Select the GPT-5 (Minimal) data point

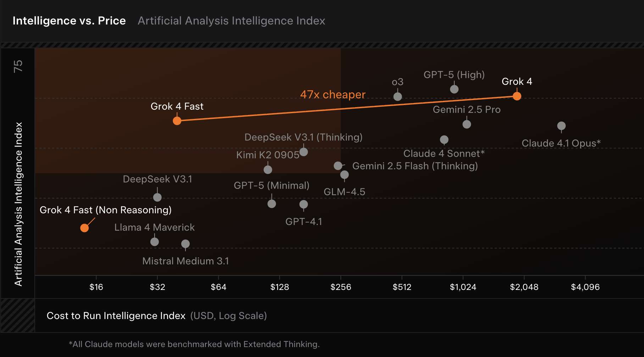pyautogui.click(x=272, y=204)
